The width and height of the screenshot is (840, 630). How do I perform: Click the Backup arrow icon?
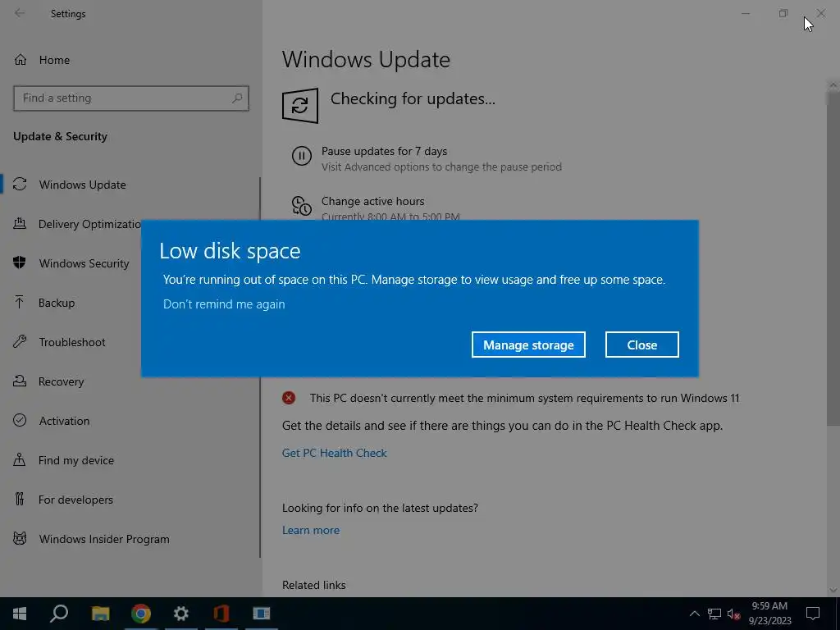[20, 302]
